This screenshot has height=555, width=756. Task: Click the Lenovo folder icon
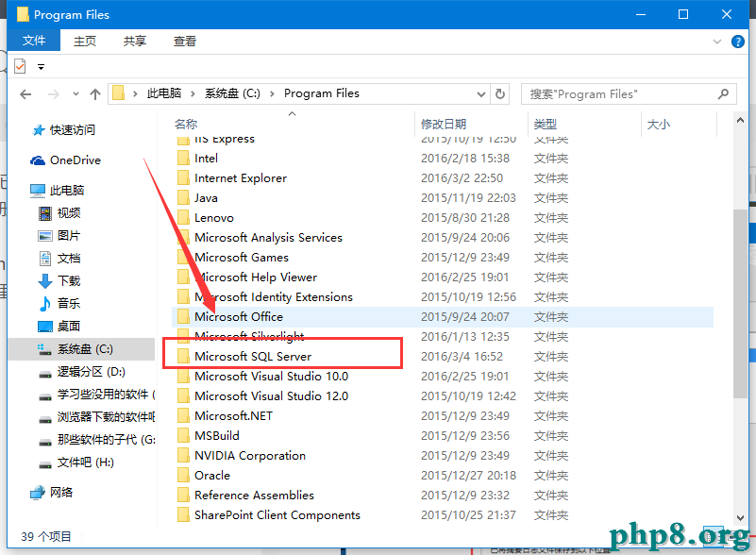pos(183,217)
